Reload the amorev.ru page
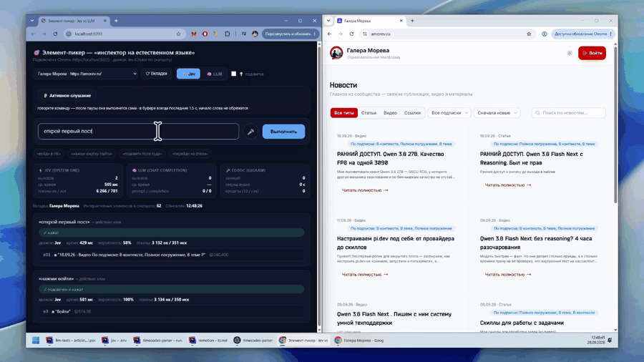Screen dimensions: 644x362 point(351,34)
